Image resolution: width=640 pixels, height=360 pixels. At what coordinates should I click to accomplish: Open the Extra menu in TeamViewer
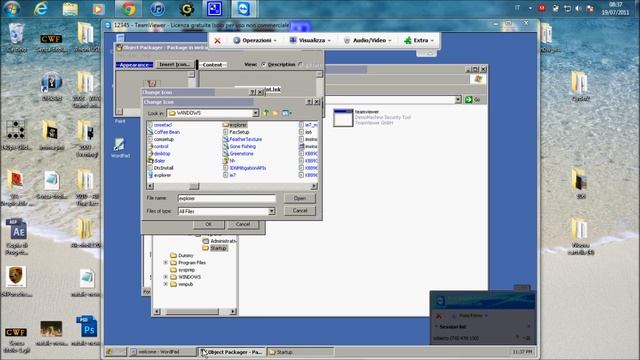tap(419, 40)
